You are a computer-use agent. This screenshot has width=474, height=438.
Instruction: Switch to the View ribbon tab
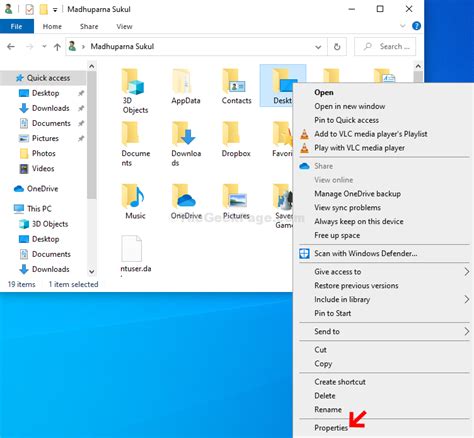[124, 26]
